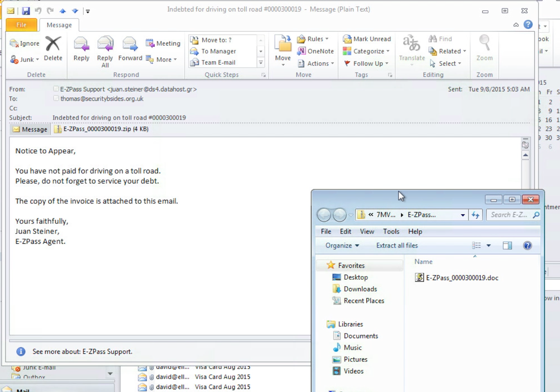Choose the Team E-mail quick step

[x=222, y=62]
